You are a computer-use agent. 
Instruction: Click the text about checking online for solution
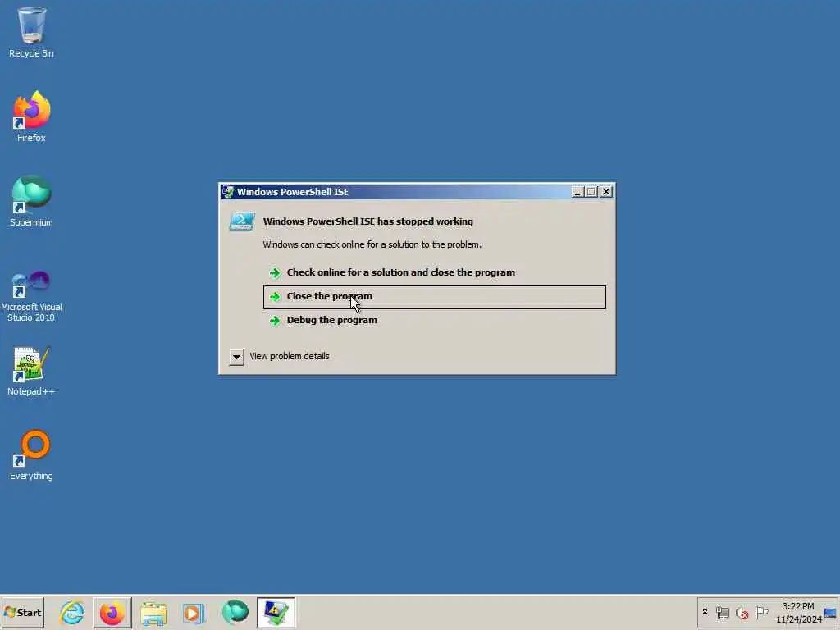coord(372,244)
